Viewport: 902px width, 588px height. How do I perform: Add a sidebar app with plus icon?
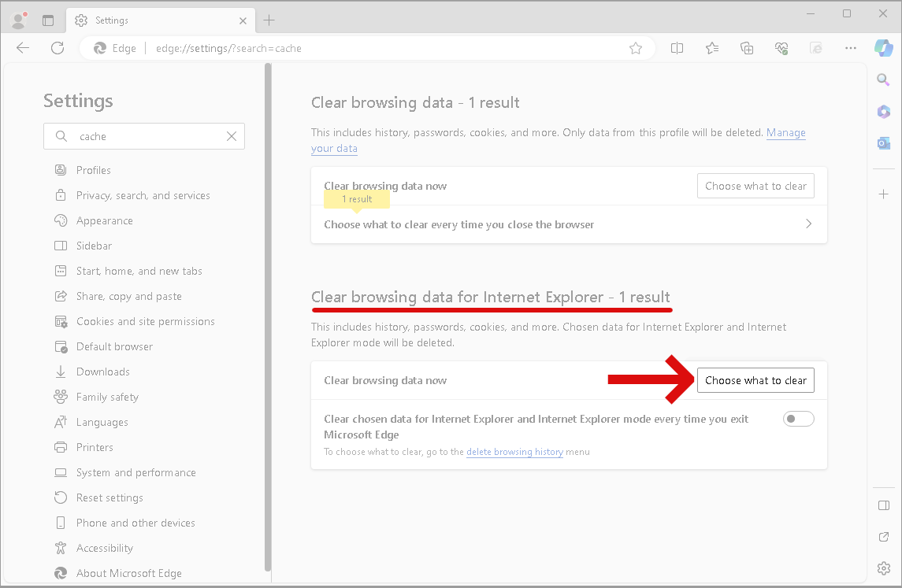pos(884,194)
